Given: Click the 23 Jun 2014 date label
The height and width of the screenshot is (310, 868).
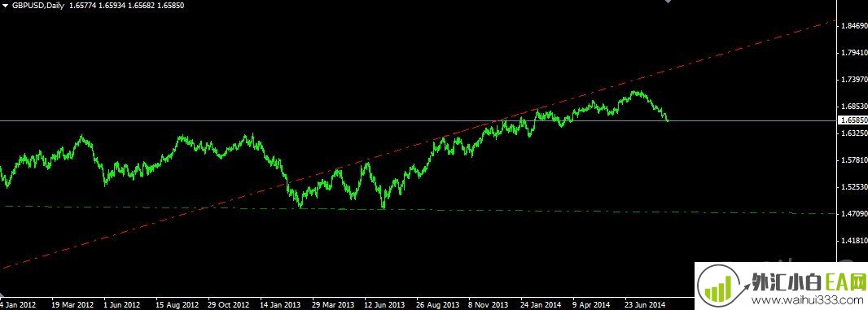Looking at the screenshot, I should 645,304.
